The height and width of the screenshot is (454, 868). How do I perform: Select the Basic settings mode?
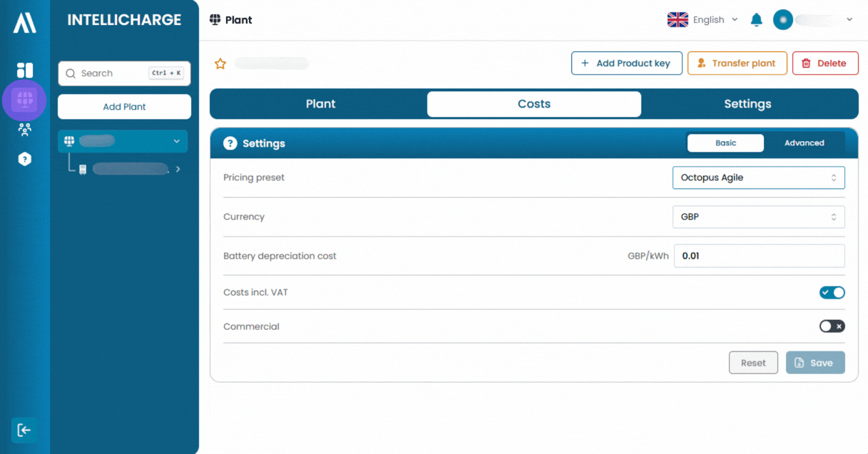(x=725, y=143)
